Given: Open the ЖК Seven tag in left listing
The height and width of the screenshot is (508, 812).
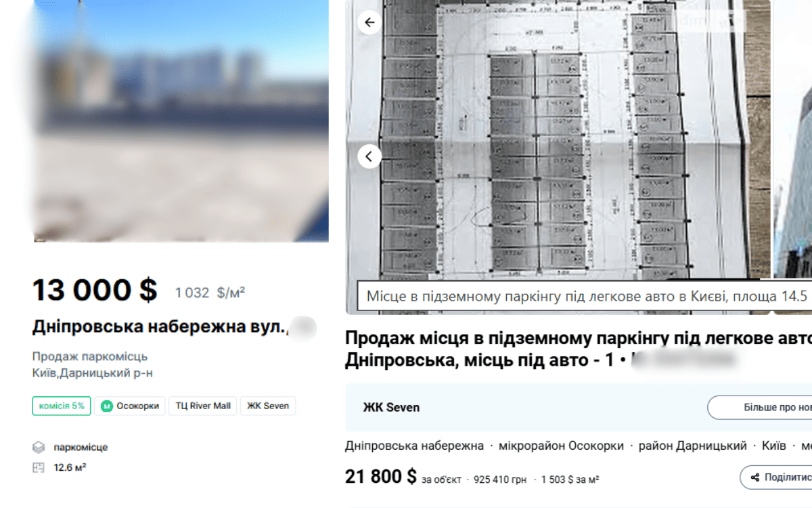Looking at the screenshot, I should click(x=268, y=406).
